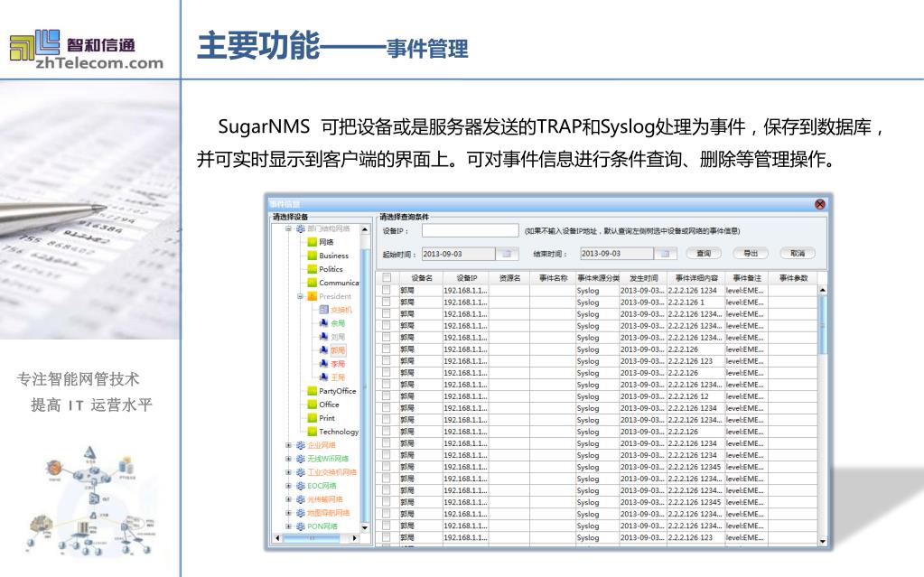Click the 无线Wifi网络 network icon
Viewport: 924px width, 577px height.
click(301, 459)
